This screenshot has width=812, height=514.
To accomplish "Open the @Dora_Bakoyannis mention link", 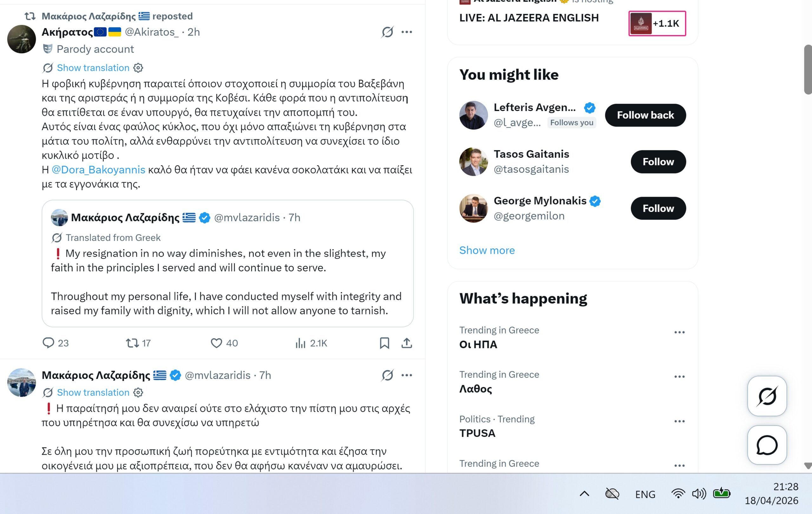I will [98, 170].
